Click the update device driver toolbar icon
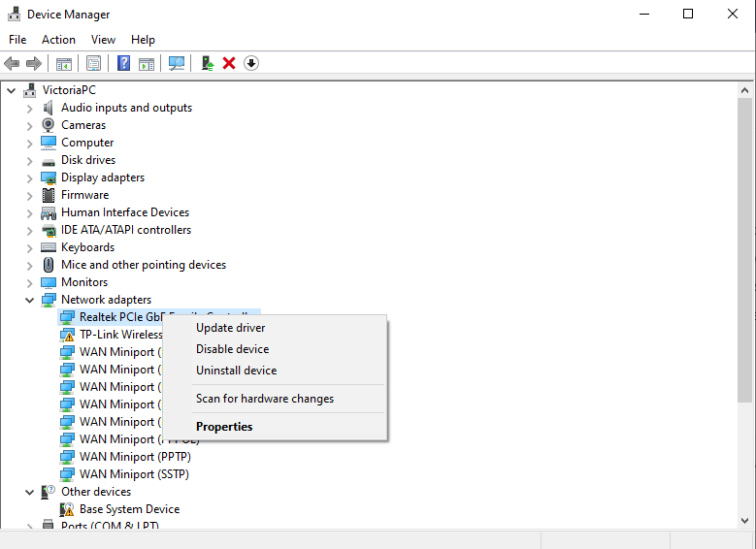The height and width of the screenshot is (549, 756). [x=208, y=63]
